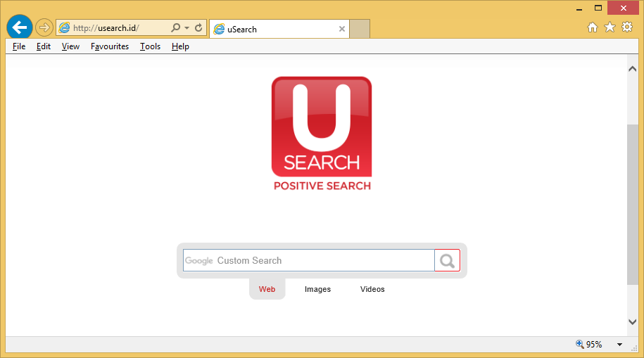Click the 95% zoom level button
The image size is (644, 358).
point(589,344)
